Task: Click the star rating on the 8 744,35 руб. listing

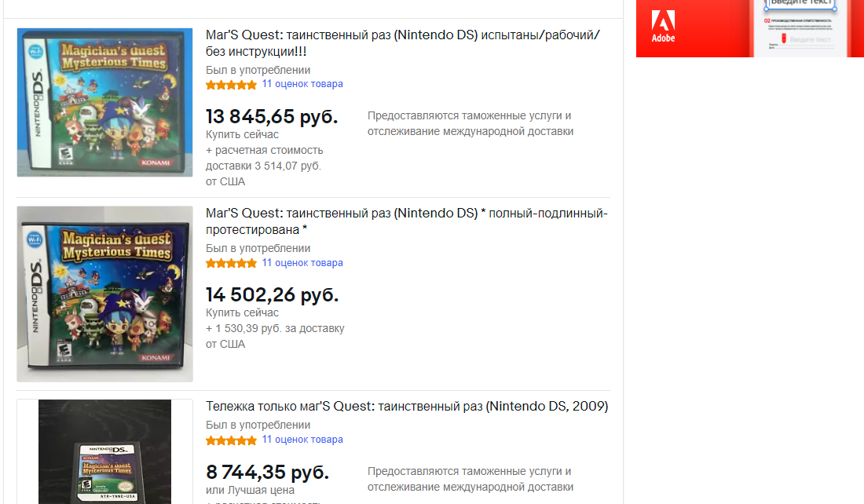Action: (x=231, y=440)
